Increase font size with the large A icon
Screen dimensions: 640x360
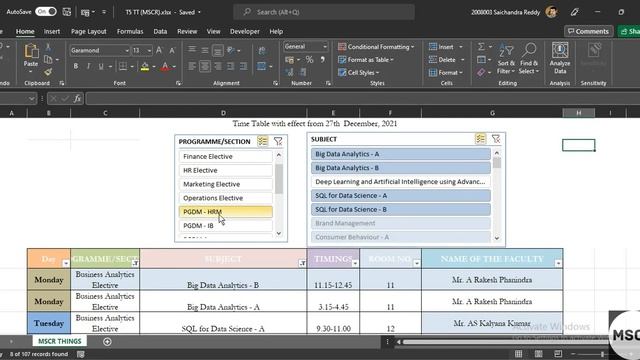click(x=159, y=50)
